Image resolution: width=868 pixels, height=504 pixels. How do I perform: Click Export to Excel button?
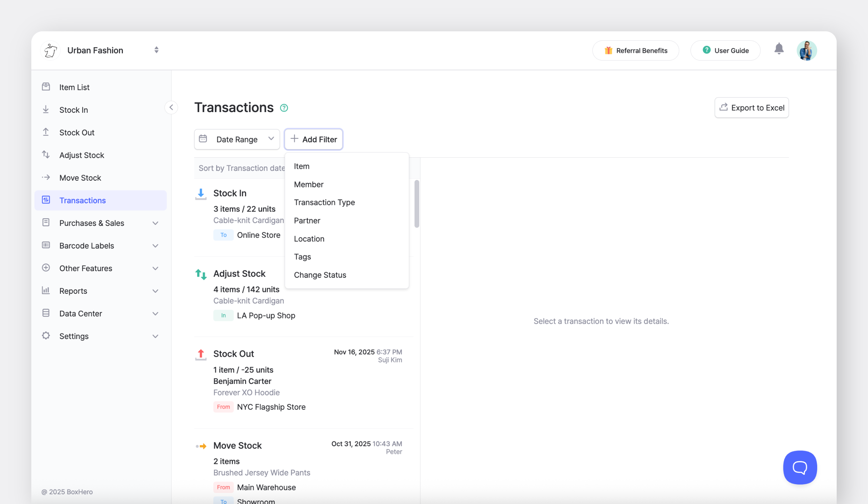[x=751, y=108]
